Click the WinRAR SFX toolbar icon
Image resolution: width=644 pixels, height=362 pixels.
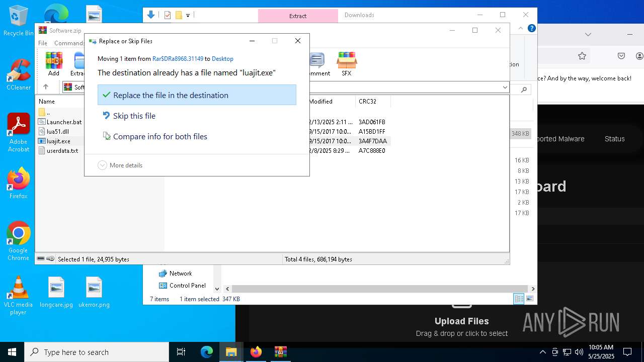point(347,64)
